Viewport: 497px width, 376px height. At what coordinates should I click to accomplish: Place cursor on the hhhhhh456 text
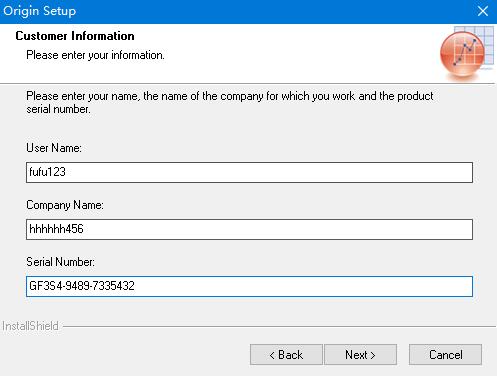tap(56, 229)
